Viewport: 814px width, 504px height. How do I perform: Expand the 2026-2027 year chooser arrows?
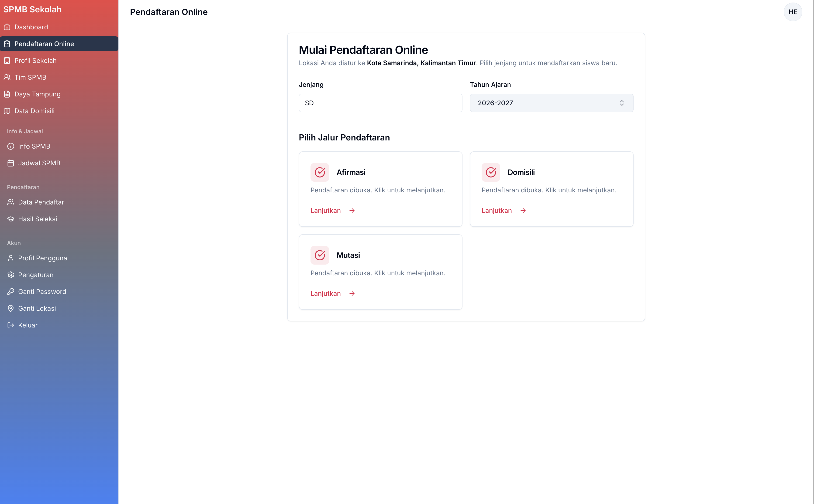tap(622, 103)
